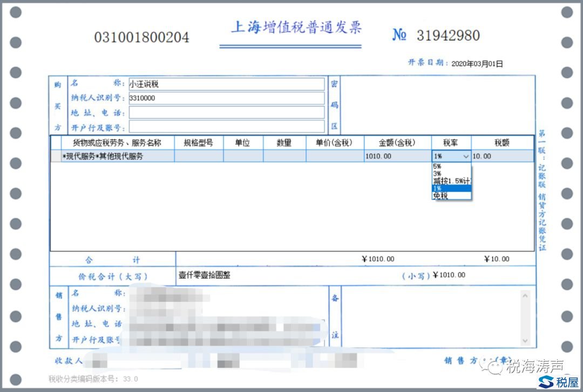Click the 税收分类编码版本号 33.0 text
The height and width of the screenshot is (392, 583).
[x=93, y=379]
